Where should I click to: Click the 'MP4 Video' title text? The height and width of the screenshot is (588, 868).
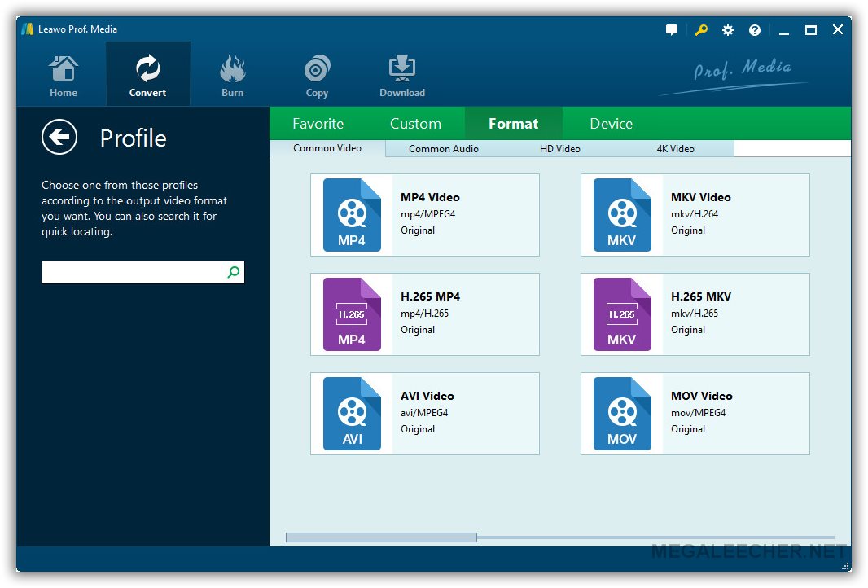(430, 198)
